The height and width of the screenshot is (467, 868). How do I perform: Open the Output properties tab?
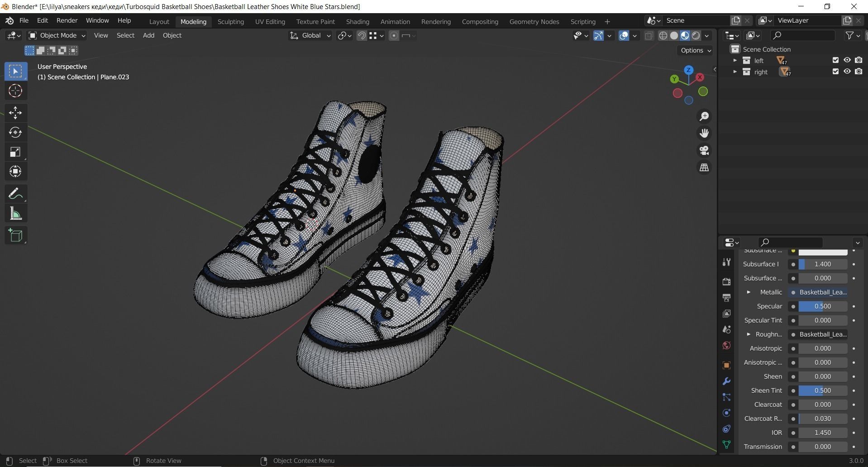pyautogui.click(x=727, y=298)
